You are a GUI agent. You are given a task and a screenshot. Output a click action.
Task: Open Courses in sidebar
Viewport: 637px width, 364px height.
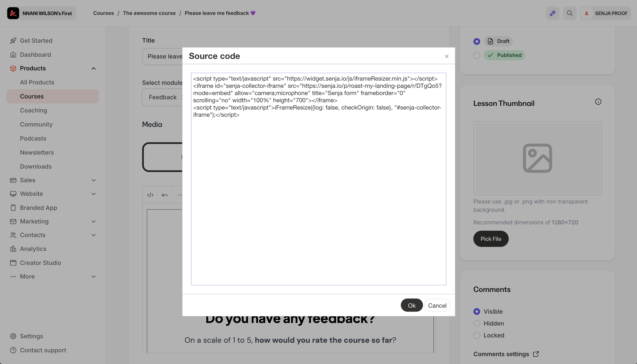point(53,96)
